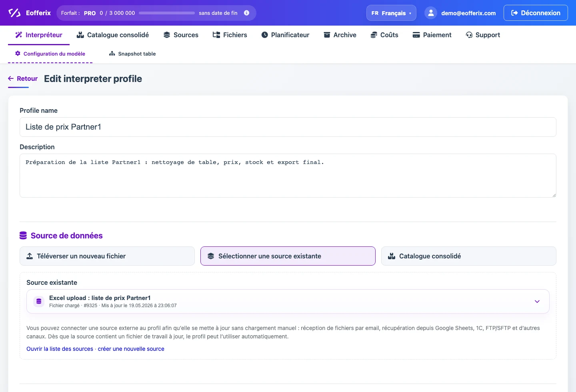Open the Paiement tab

[432, 35]
